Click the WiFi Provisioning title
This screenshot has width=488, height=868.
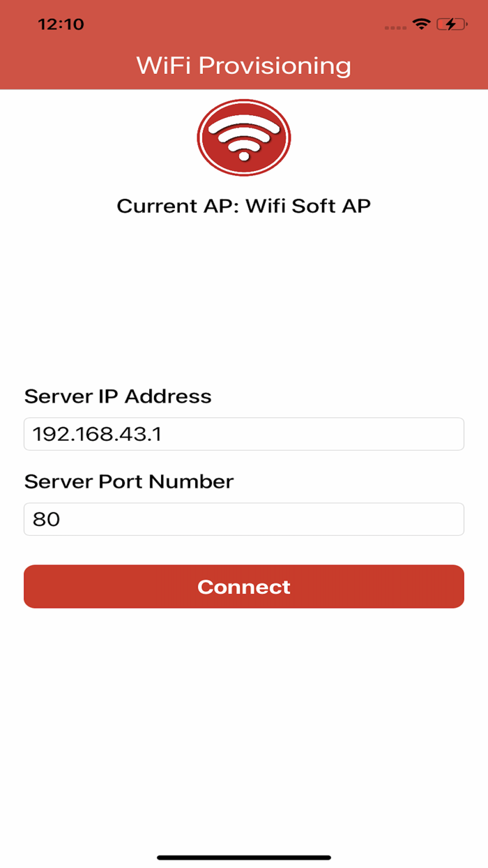[x=244, y=65]
